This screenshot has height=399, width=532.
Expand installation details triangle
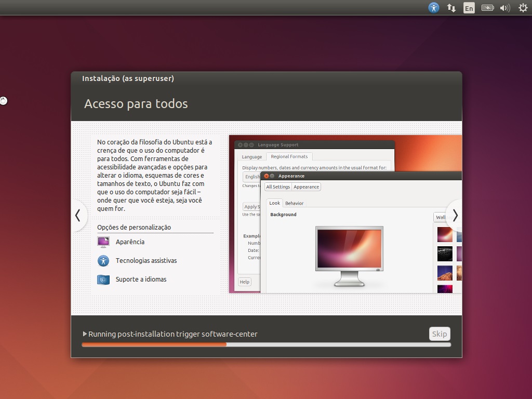85,334
